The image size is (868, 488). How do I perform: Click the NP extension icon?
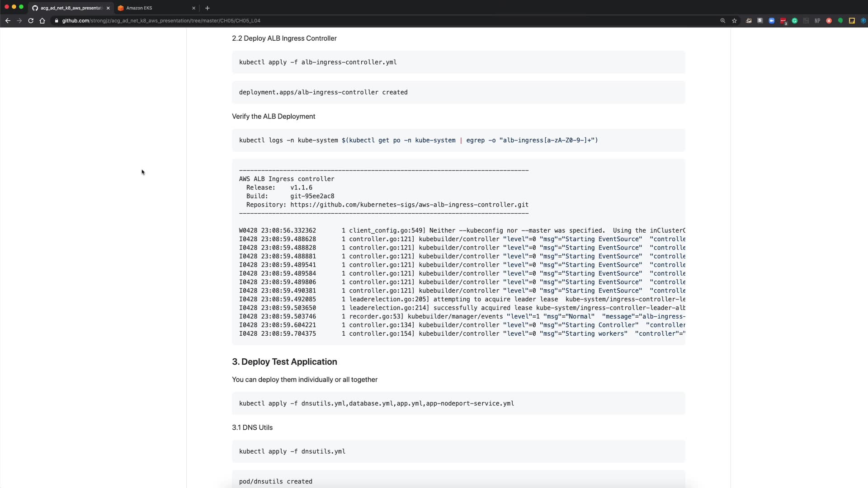[x=817, y=21]
